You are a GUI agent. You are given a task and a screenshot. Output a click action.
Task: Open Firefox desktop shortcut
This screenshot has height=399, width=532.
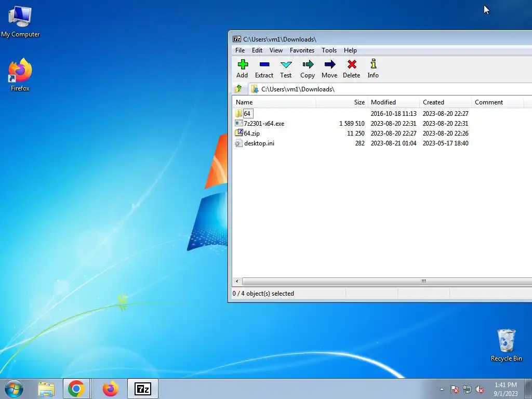[x=20, y=75]
